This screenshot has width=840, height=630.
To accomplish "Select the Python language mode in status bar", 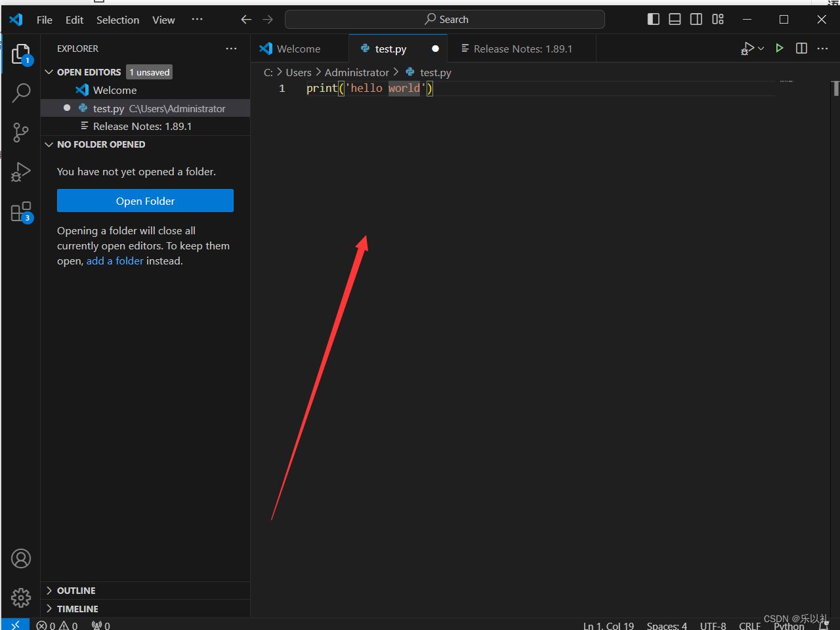I will pos(787,625).
